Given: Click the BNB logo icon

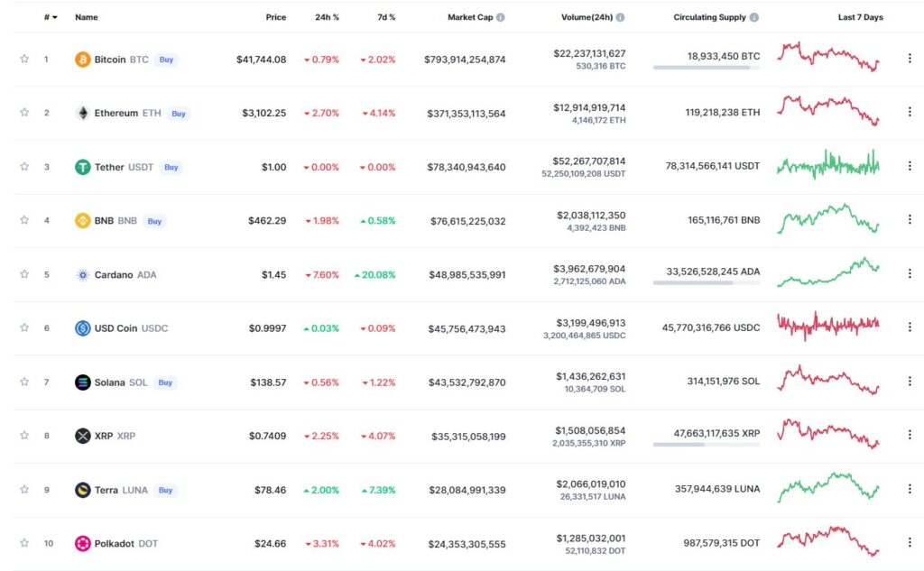Looking at the screenshot, I should pyautogui.click(x=82, y=221).
